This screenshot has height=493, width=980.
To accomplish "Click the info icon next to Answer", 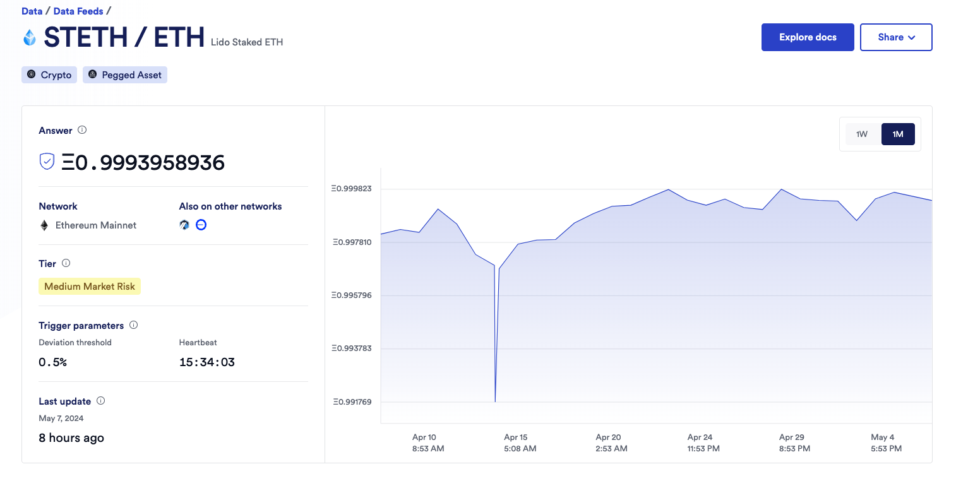I will point(82,130).
